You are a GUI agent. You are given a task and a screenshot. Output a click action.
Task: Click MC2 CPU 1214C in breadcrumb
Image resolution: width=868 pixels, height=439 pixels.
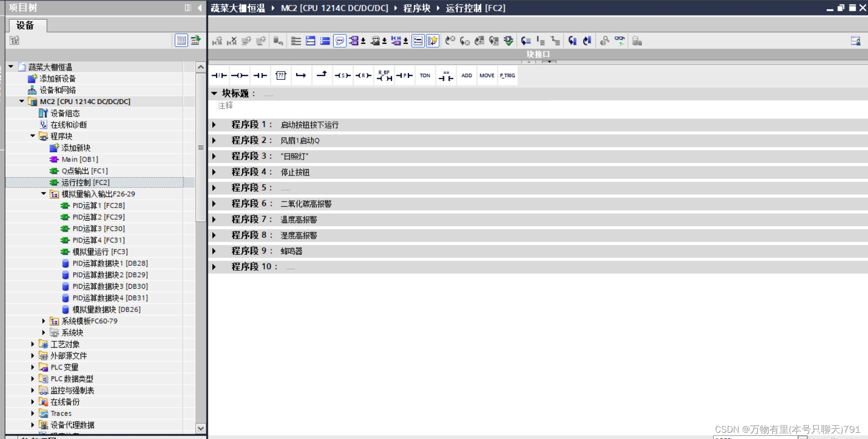pyautogui.click(x=335, y=8)
